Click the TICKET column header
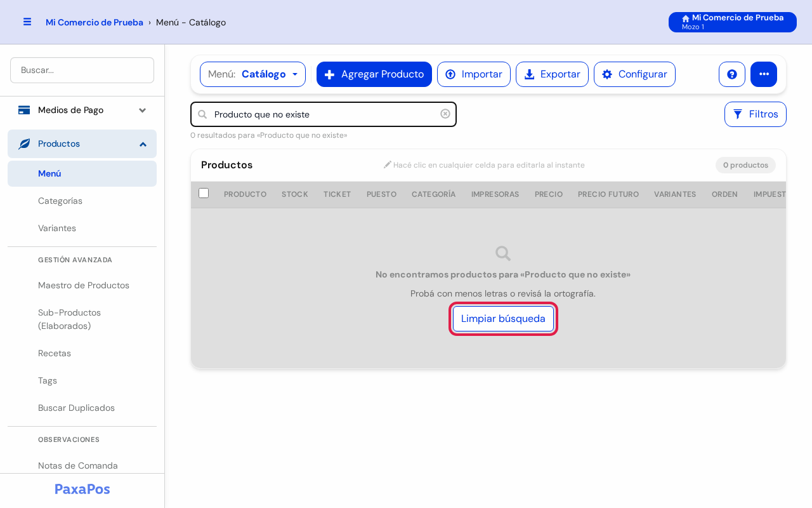 pyautogui.click(x=337, y=194)
